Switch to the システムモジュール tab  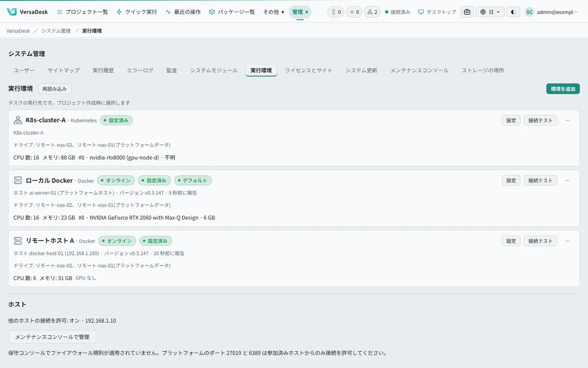[214, 70]
